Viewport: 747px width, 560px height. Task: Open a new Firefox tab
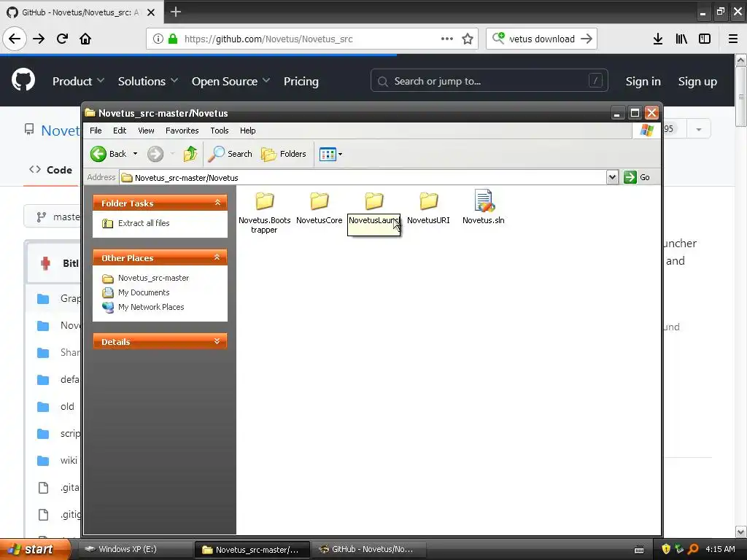click(x=176, y=12)
